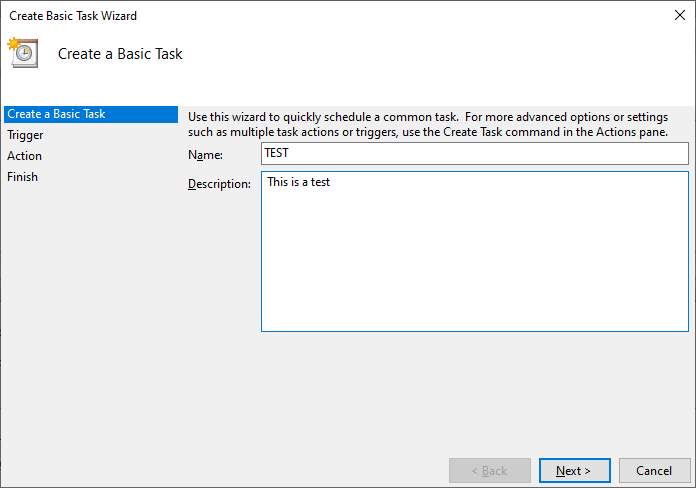Open the Action step in sidebar

(24, 156)
